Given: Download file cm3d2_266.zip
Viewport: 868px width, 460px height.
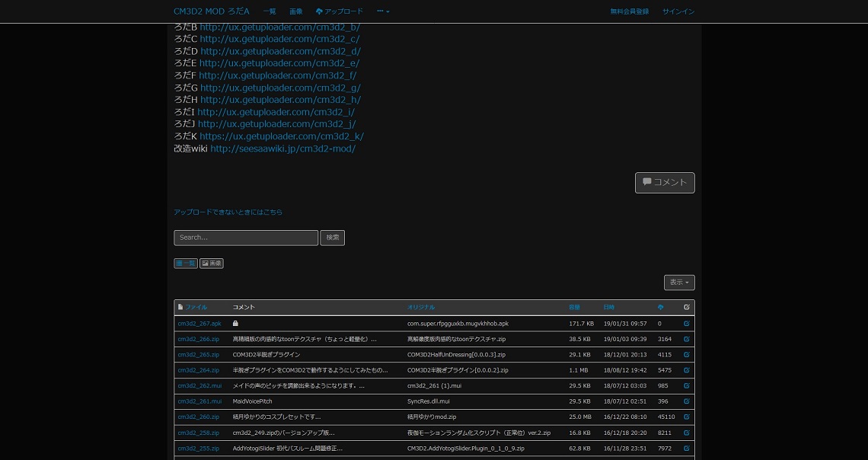Looking at the screenshot, I should click(198, 339).
